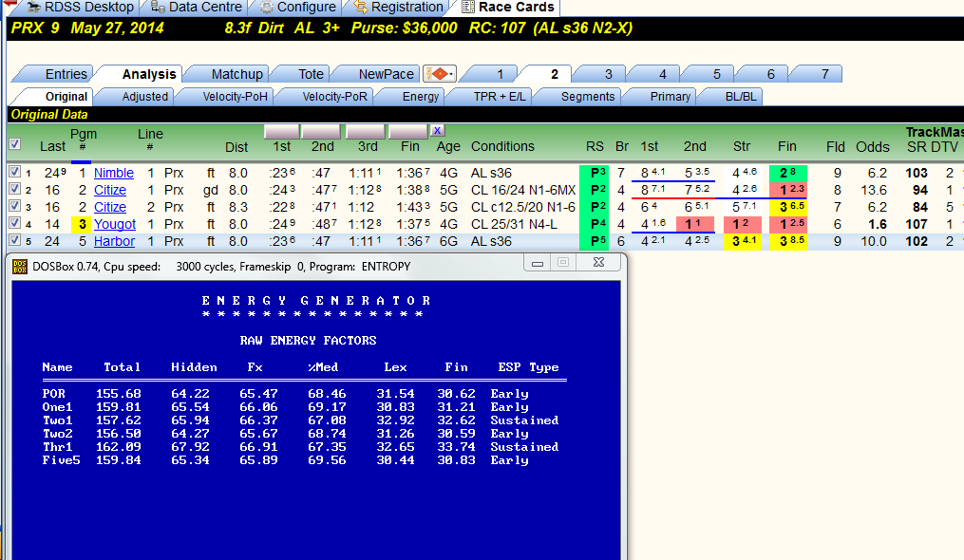The height and width of the screenshot is (560, 964).
Task: Click green P5 running style cell for Harbor
Action: tap(594, 242)
